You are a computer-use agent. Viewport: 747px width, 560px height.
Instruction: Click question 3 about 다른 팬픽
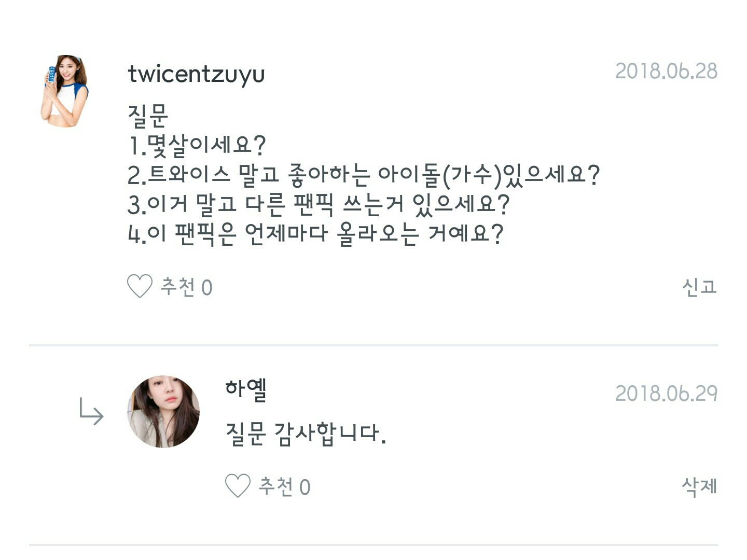[319, 205]
